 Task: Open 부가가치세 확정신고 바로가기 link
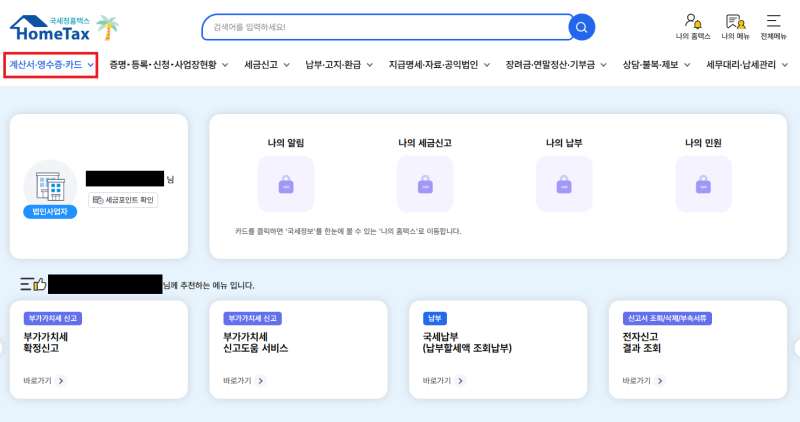click(x=45, y=381)
